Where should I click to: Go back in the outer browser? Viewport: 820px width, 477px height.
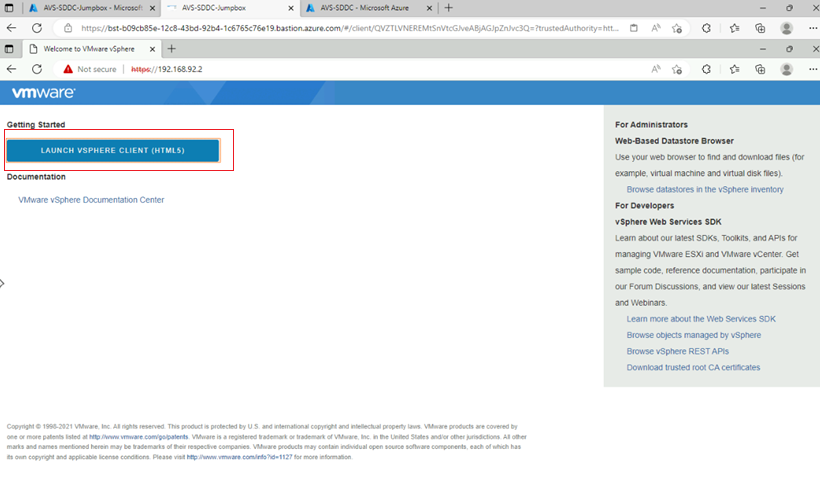(x=12, y=28)
